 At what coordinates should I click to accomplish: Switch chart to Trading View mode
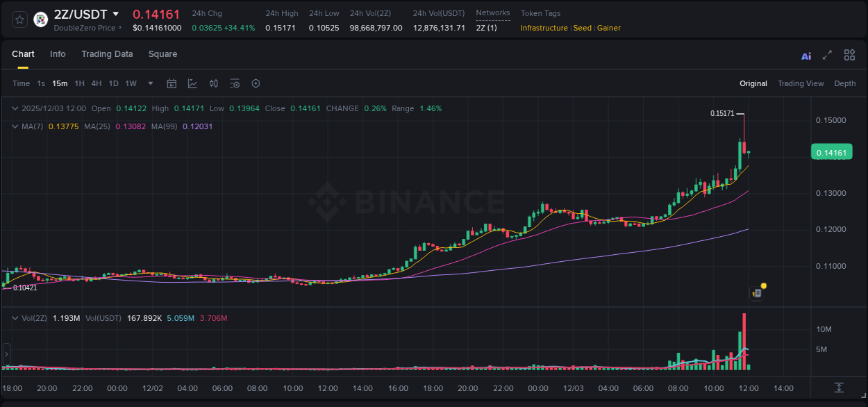tap(801, 83)
